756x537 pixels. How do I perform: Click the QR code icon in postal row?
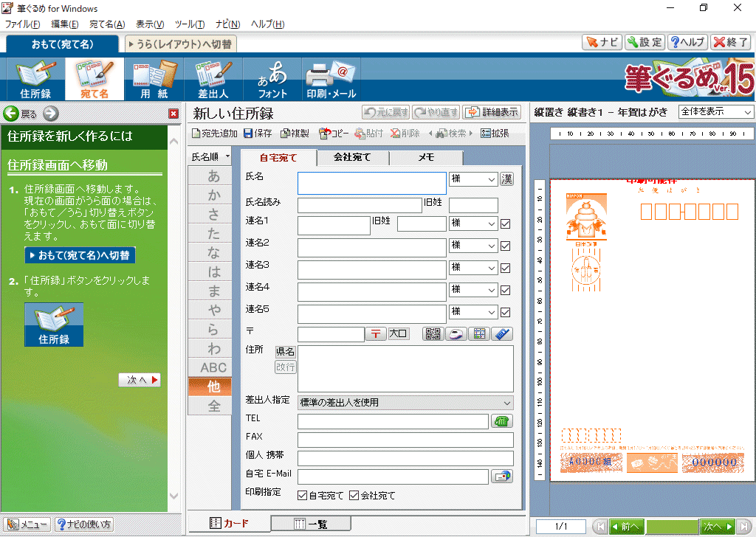pyautogui.click(x=433, y=333)
